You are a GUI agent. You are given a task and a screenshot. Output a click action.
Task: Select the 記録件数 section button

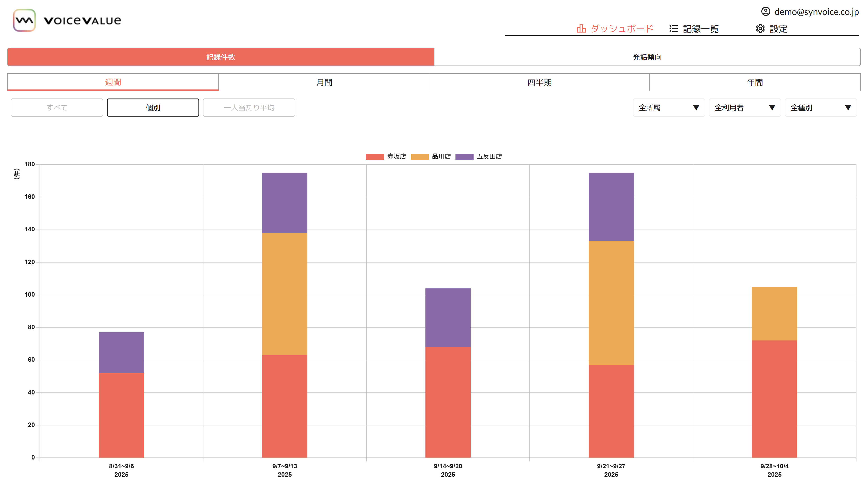pos(221,57)
